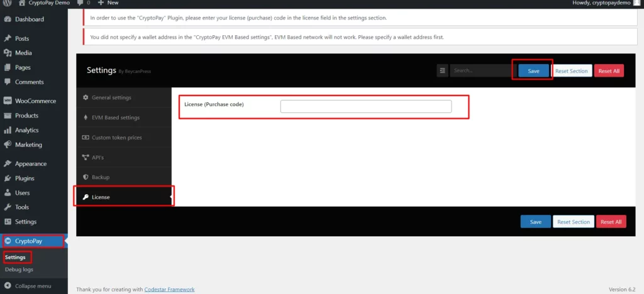This screenshot has height=294, width=644.
Task: Click the EVM Based settings Ethereum icon
Action: coord(86,117)
